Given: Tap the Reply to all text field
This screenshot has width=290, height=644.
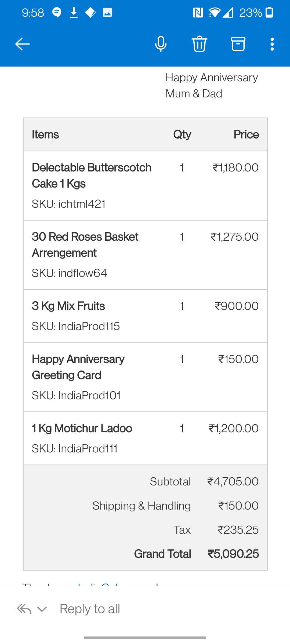Looking at the screenshot, I should (x=90, y=609).
